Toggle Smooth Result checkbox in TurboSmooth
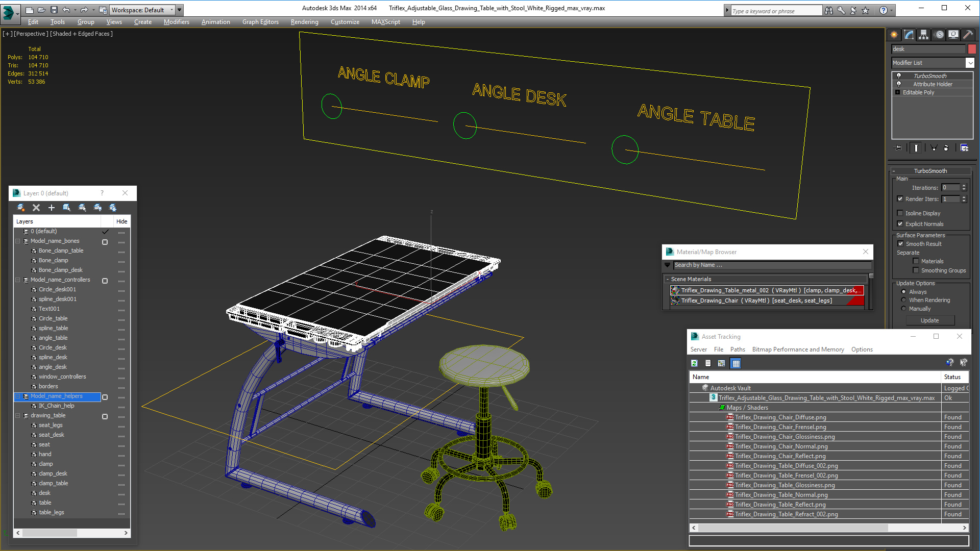Screen dimensions: 980x551 tap(901, 243)
